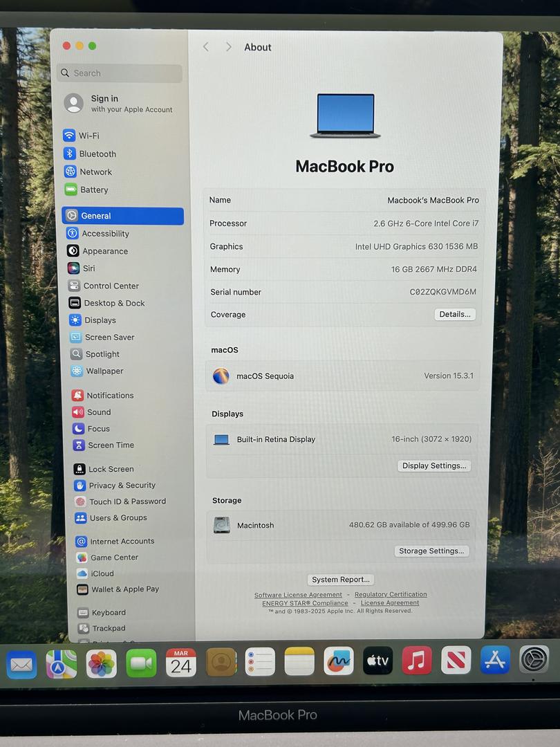The height and width of the screenshot is (747, 560).
Task: Launch Reminders from the Dock
Action: [x=260, y=661]
